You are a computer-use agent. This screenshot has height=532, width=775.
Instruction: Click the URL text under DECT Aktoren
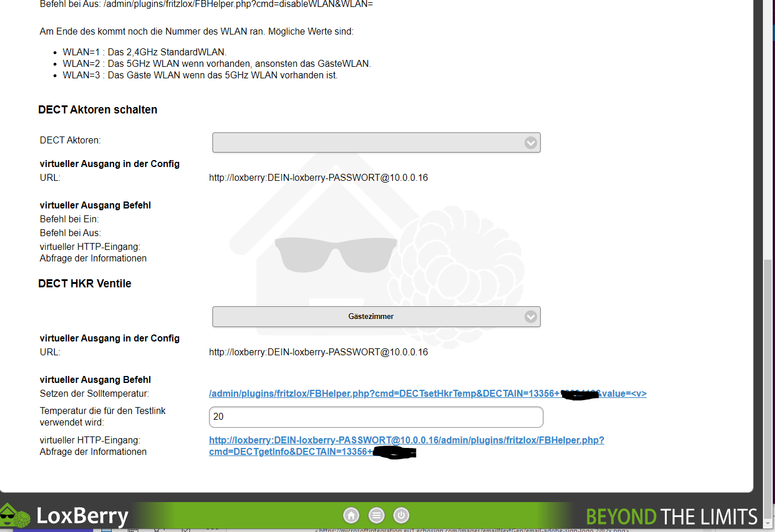(x=318, y=178)
